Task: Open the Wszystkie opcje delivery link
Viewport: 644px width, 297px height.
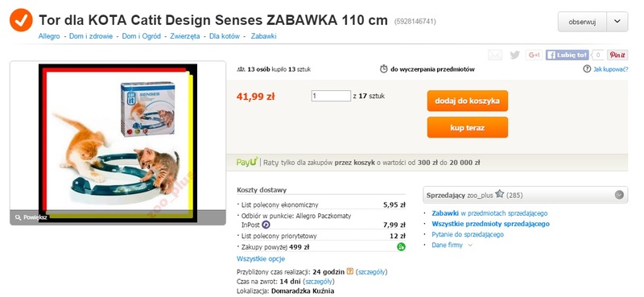Action: click(x=261, y=259)
